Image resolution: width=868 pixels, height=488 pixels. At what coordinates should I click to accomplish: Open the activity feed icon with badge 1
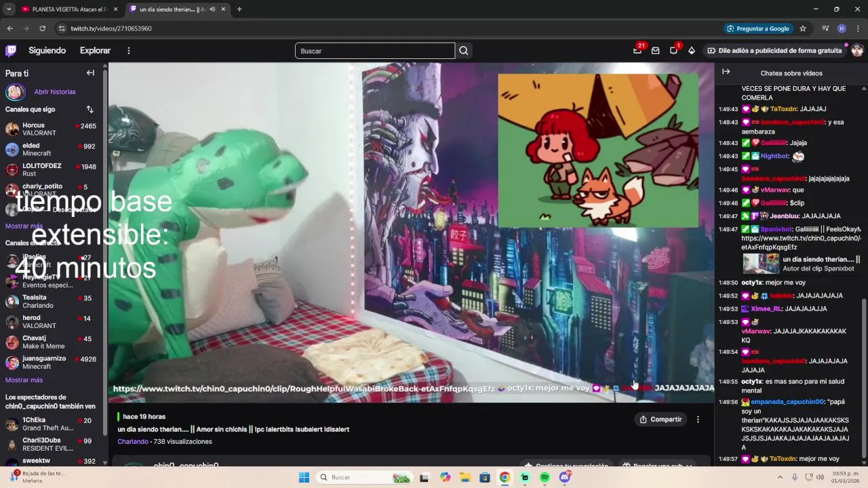coord(673,50)
